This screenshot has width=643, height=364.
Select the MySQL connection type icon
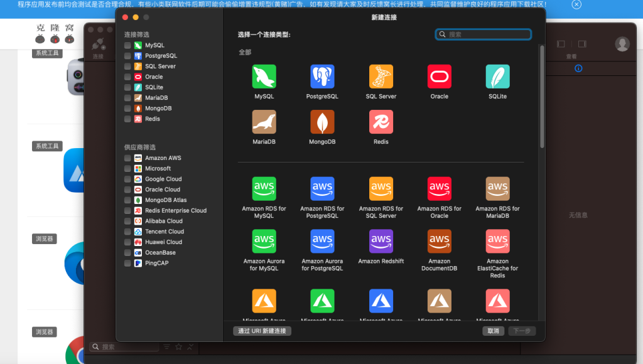(x=264, y=76)
